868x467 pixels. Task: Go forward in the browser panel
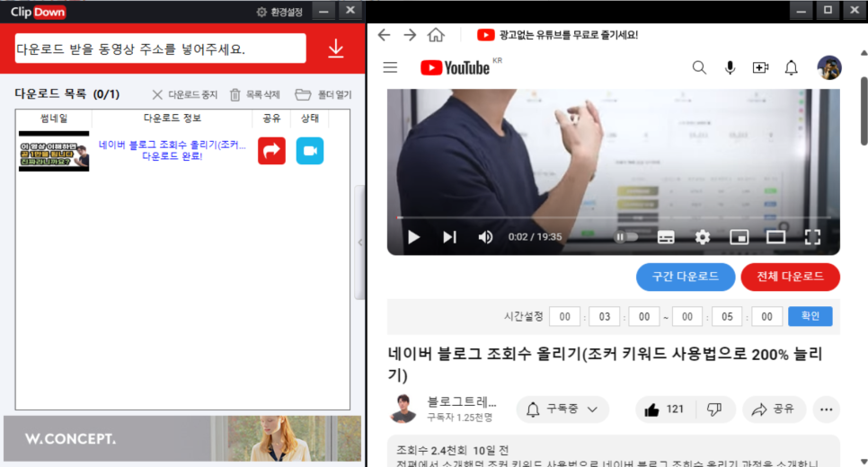click(410, 35)
